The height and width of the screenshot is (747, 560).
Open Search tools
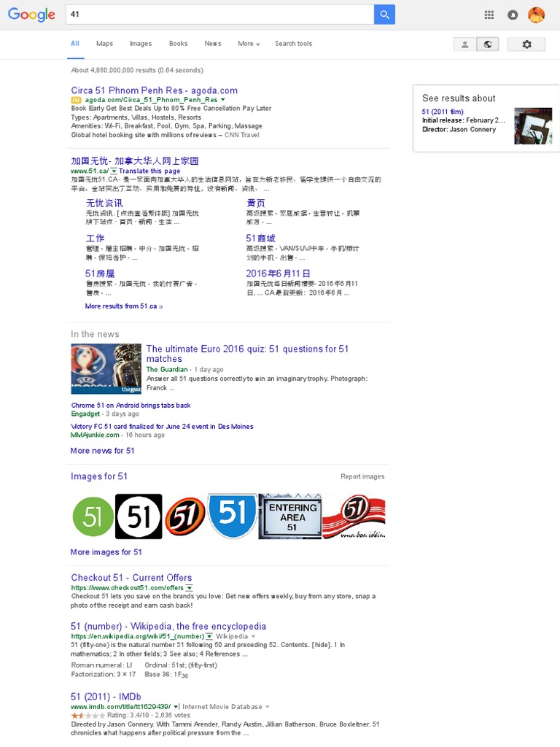point(293,43)
